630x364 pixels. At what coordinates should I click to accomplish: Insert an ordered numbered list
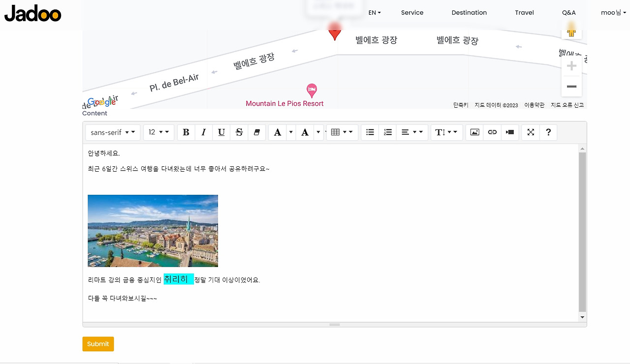pos(388,132)
